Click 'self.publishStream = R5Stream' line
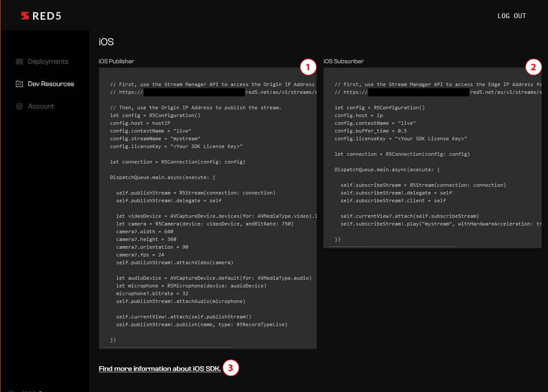 pos(196,193)
